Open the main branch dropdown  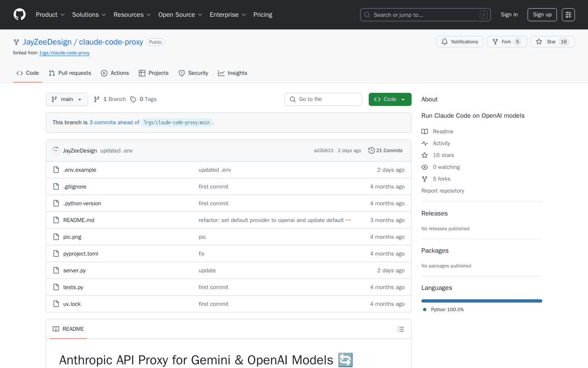(x=67, y=99)
